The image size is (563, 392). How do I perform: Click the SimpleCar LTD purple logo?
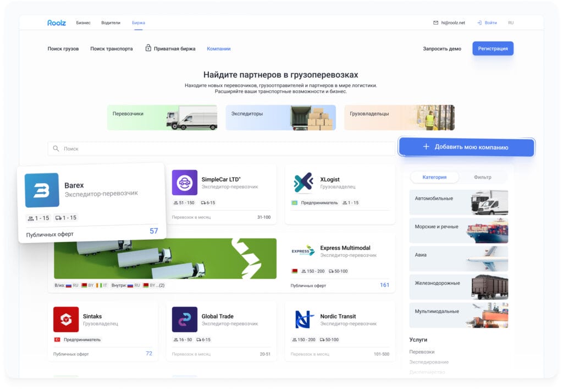tap(184, 181)
